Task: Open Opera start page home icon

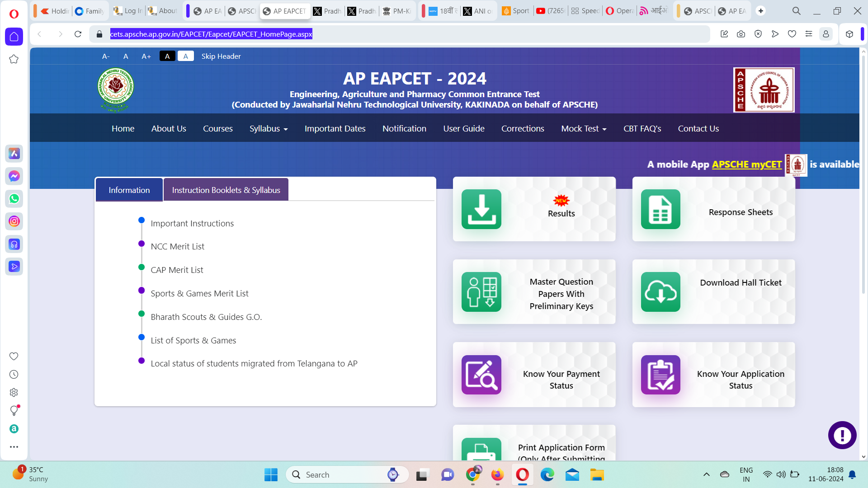Action: [x=14, y=37]
